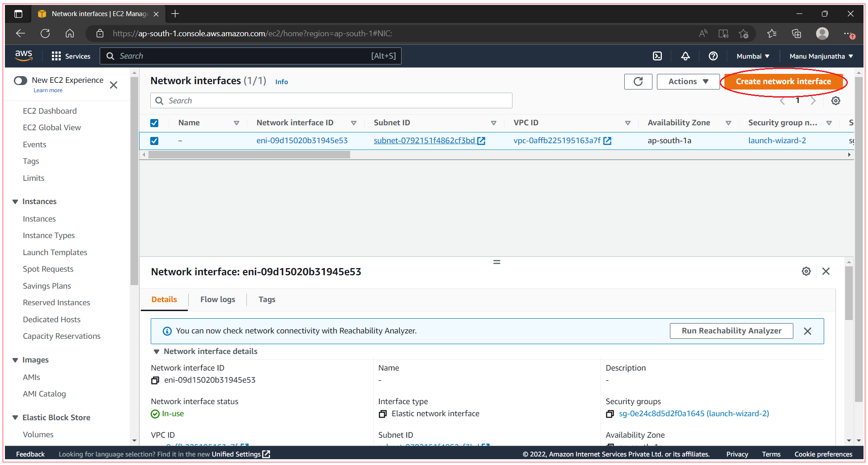This screenshot has height=465, width=868.
Task: Collapse Network interface details section
Action: pos(157,352)
